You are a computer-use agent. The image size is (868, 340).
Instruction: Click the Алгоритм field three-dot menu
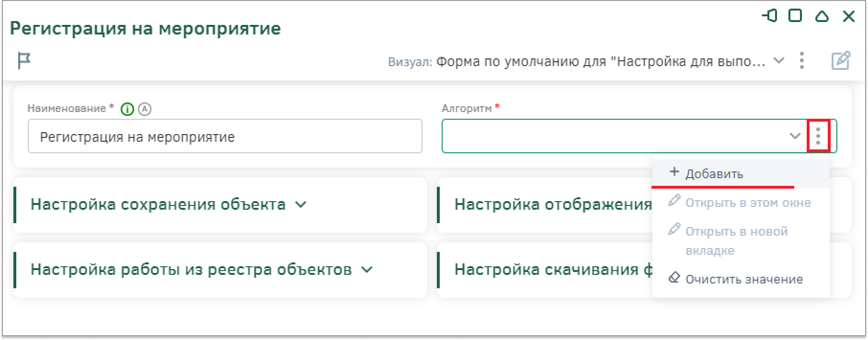tap(818, 136)
